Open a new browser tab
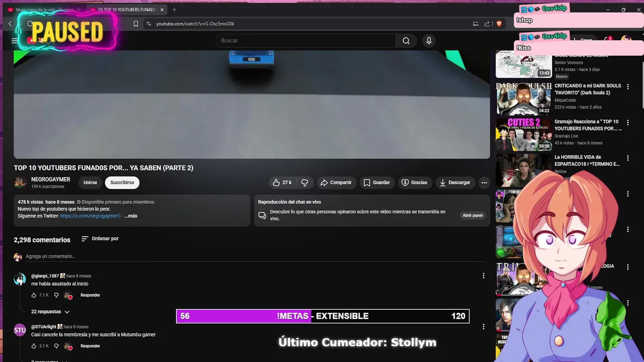The height and width of the screenshot is (362, 644). point(174,10)
